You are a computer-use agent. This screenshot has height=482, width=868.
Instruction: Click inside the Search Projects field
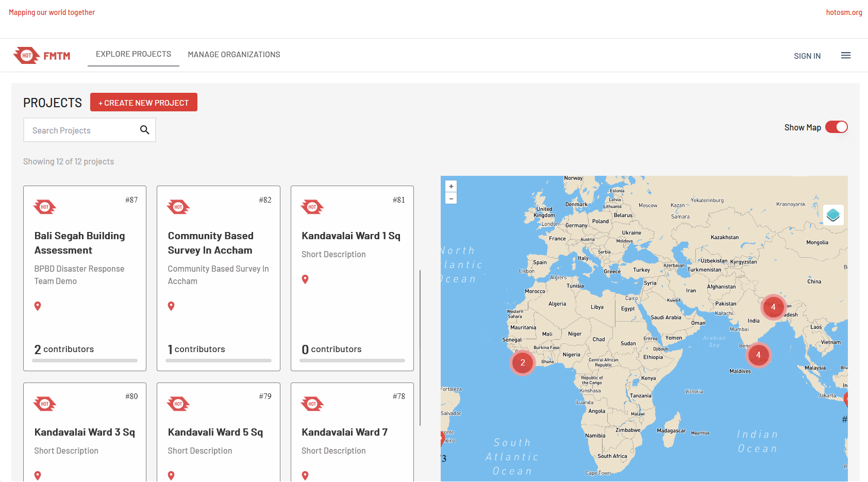pos(77,130)
